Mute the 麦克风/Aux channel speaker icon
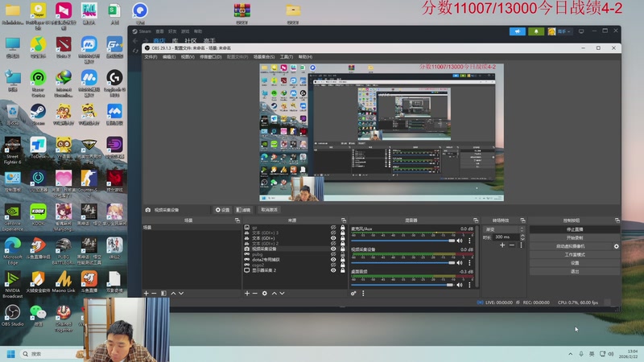Viewport: 644px width, 362px height. (460, 241)
